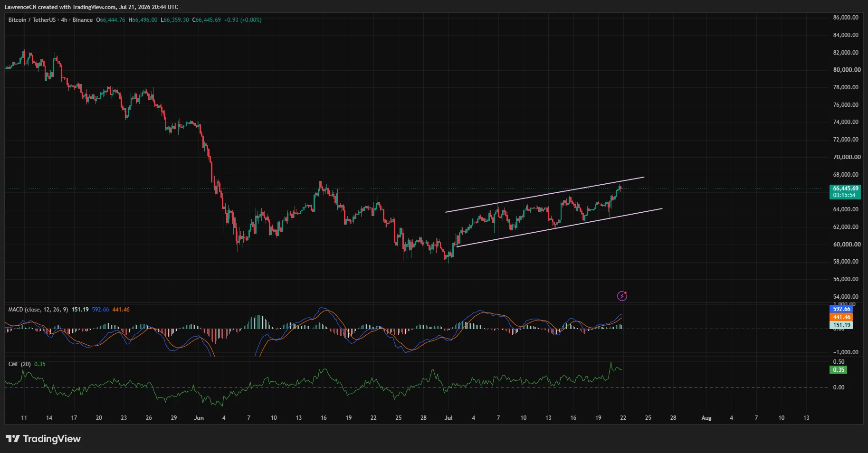This screenshot has height=453, width=868.
Task: Click the 151.19 histogram axis label
Action: pos(841,325)
